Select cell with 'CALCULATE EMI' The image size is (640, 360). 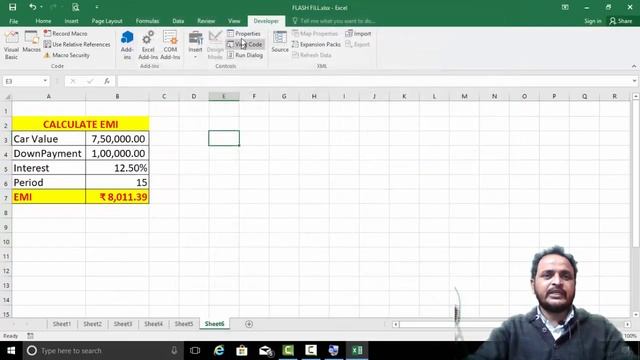point(80,124)
